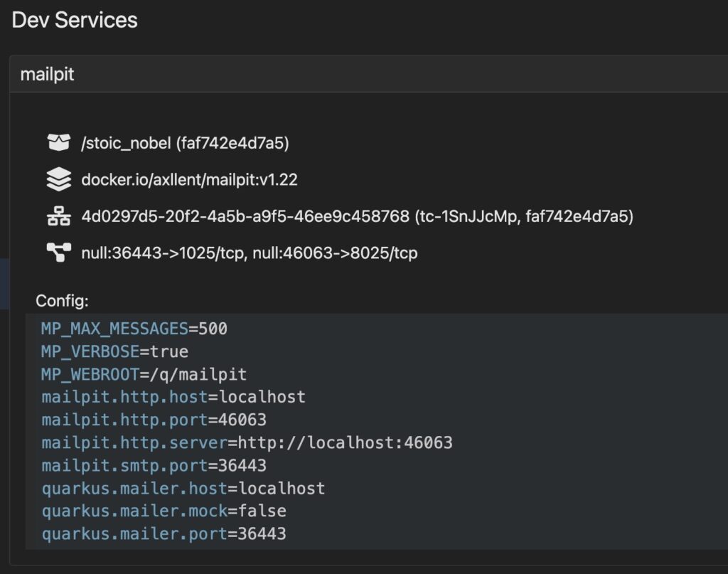Select the MP_WEBROOT=/q/mailpit config line

pyautogui.click(x=144, y=374)
